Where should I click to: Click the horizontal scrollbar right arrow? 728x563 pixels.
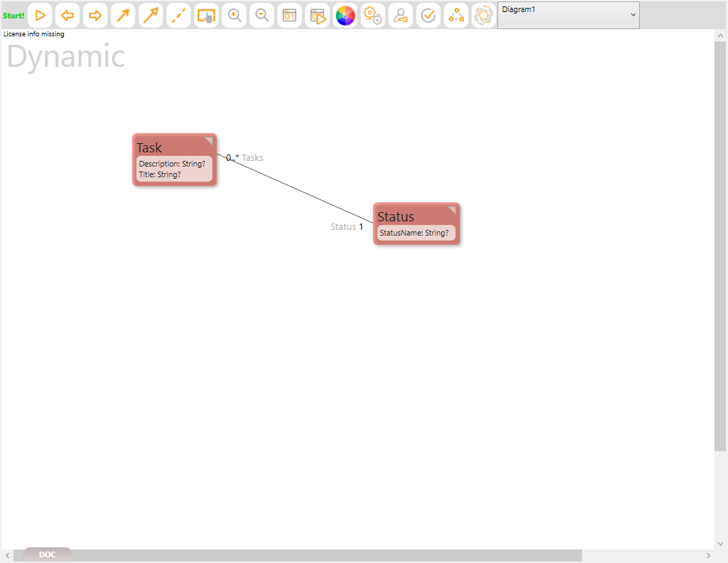pos(709,556)
